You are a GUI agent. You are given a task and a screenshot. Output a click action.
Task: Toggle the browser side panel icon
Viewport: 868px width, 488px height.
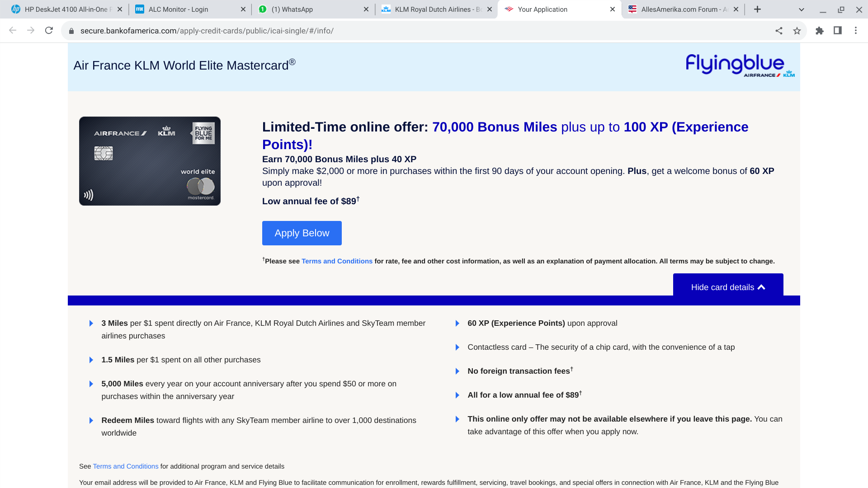pyautogui.click(x=838, y=31)
